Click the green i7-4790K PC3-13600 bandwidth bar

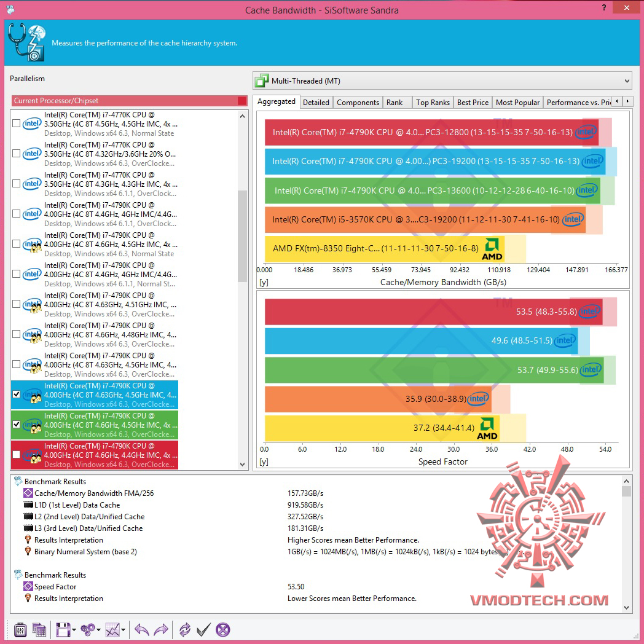point(433,190)
